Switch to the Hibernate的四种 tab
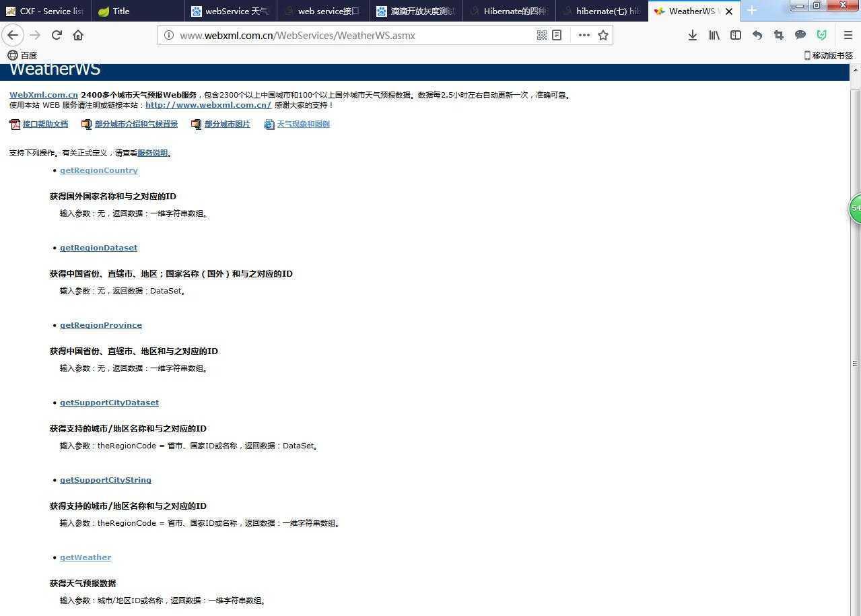The image size is (861, 616). click(x=508, y=11)
